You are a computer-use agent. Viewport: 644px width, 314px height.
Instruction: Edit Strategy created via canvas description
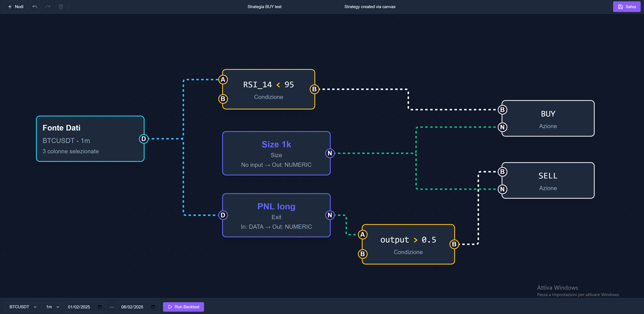[x=369, y=7]
